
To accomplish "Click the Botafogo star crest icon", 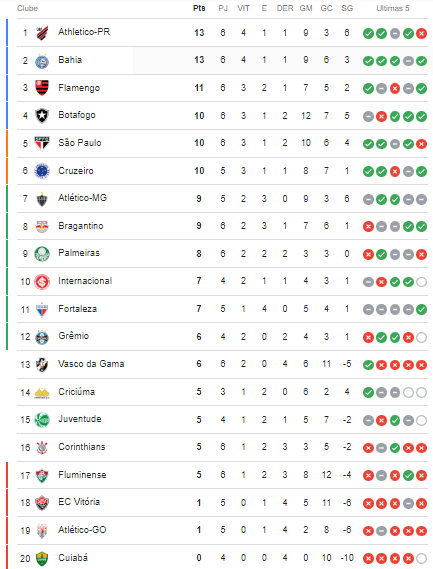I will click(42, 116).
